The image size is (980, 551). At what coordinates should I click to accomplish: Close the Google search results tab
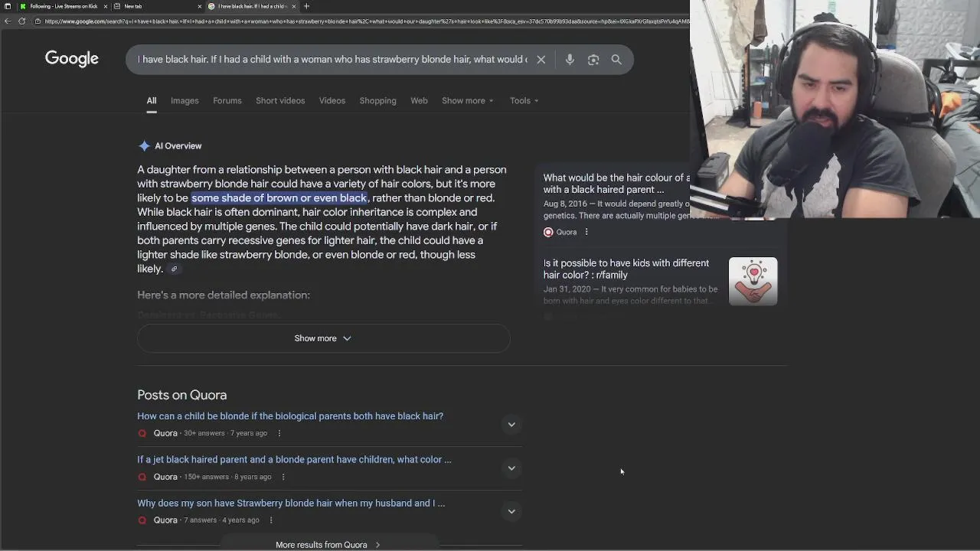tap(294, 6)
